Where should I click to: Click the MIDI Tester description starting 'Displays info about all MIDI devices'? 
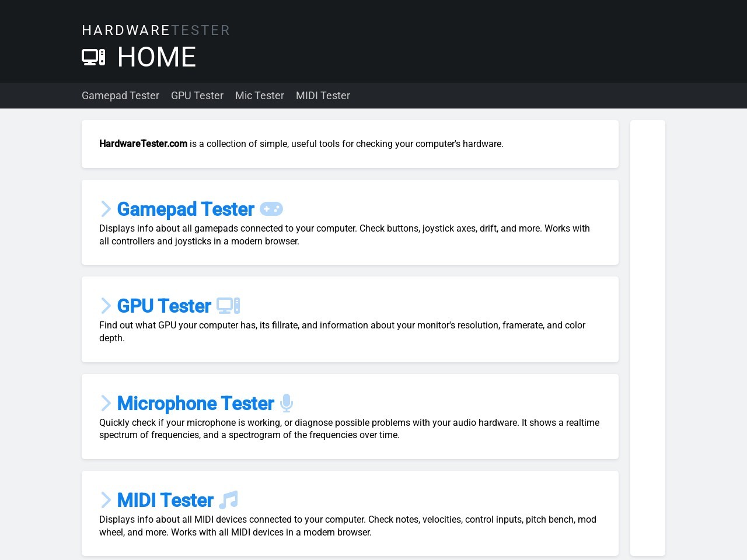pyautogui.click(x=348, y=526)
